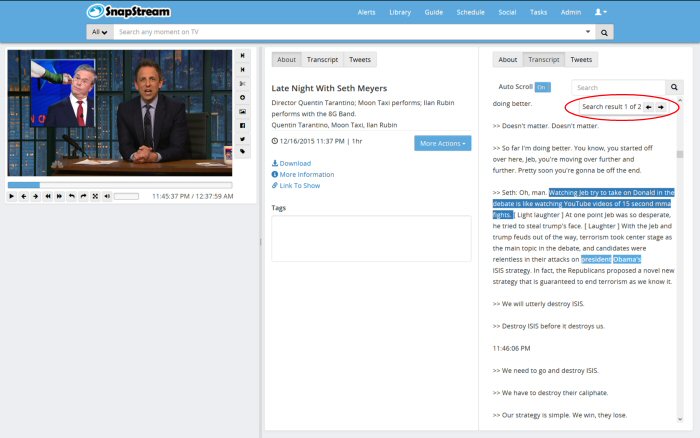Expand the top search options arrow
This screenshot has width=700, height=438.
point(588,32)
